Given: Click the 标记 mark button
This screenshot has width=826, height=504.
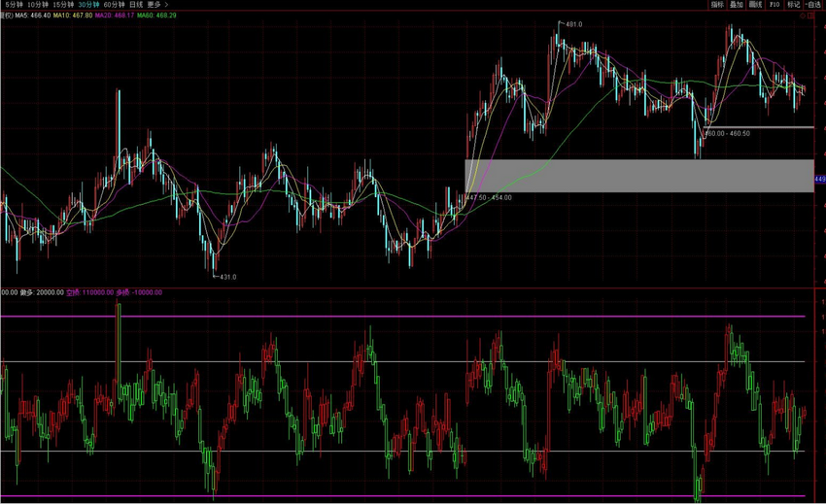Looking at the screenshot, I should point(793,5).
